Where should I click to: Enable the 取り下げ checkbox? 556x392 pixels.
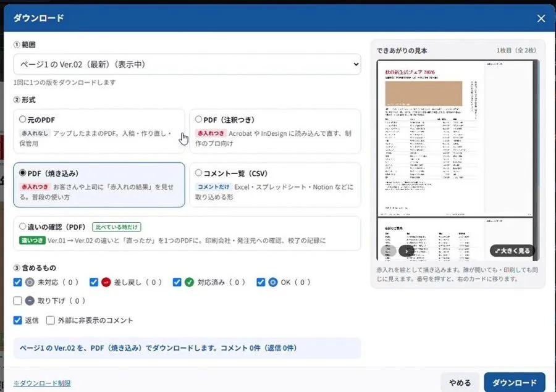pyautogui.click(x=17, y=301)
